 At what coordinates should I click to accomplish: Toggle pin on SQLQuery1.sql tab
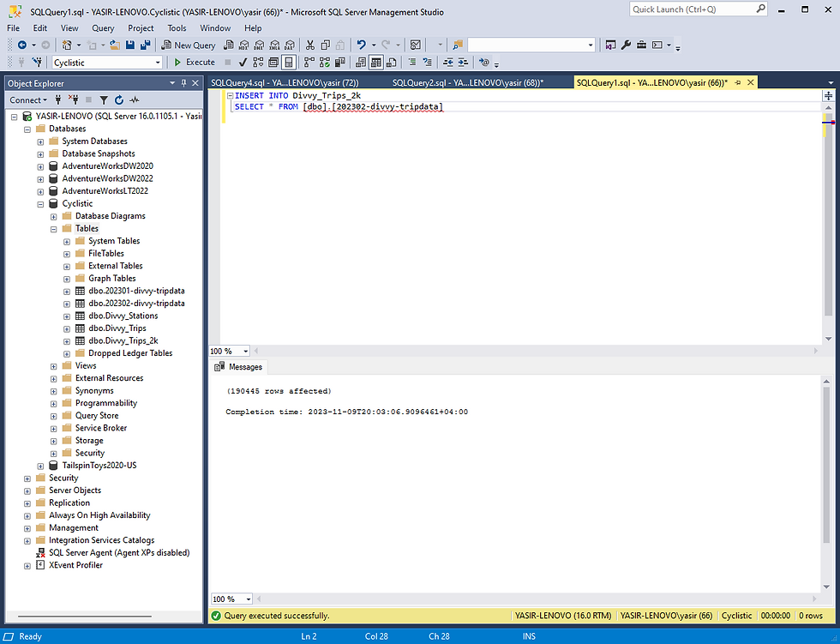click(738, 82)
